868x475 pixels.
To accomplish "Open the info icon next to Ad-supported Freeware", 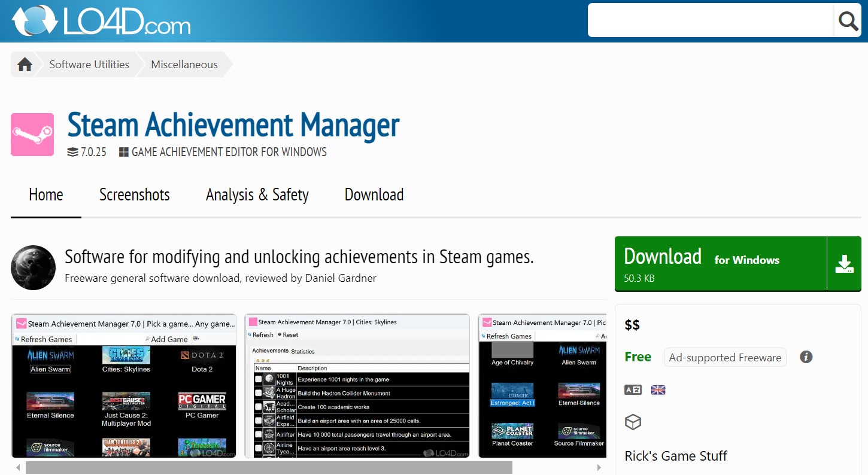I will [x=806, y=357].
